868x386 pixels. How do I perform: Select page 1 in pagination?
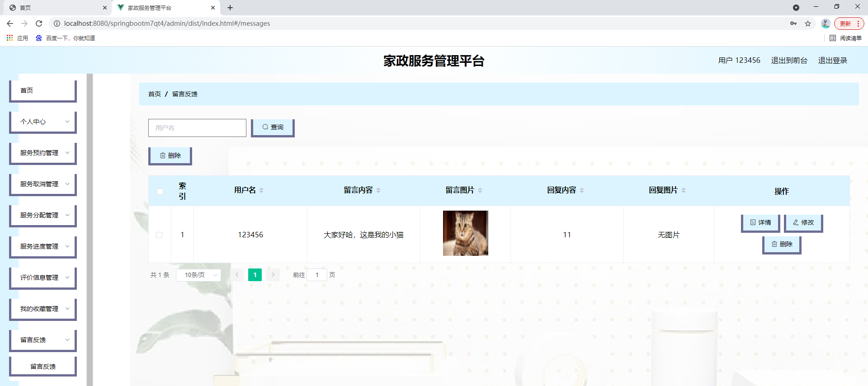coord(255,275)
